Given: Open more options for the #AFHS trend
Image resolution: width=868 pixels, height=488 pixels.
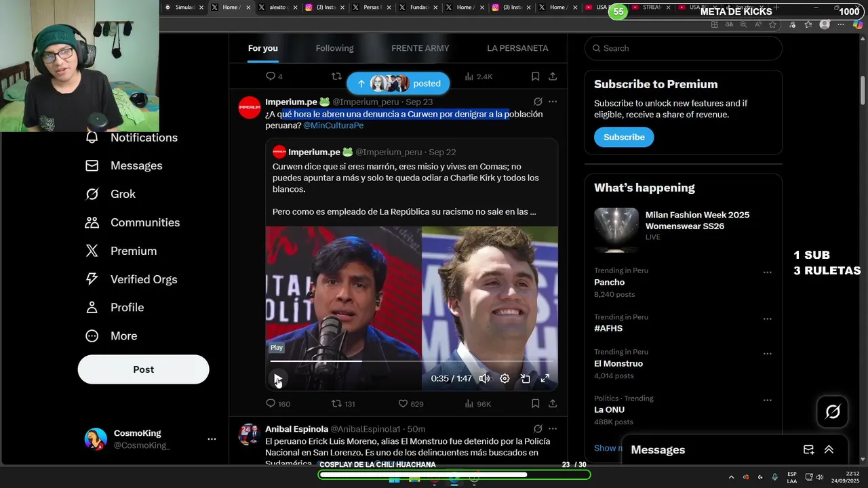Looking at the screenshot, I should coord(768,319).
